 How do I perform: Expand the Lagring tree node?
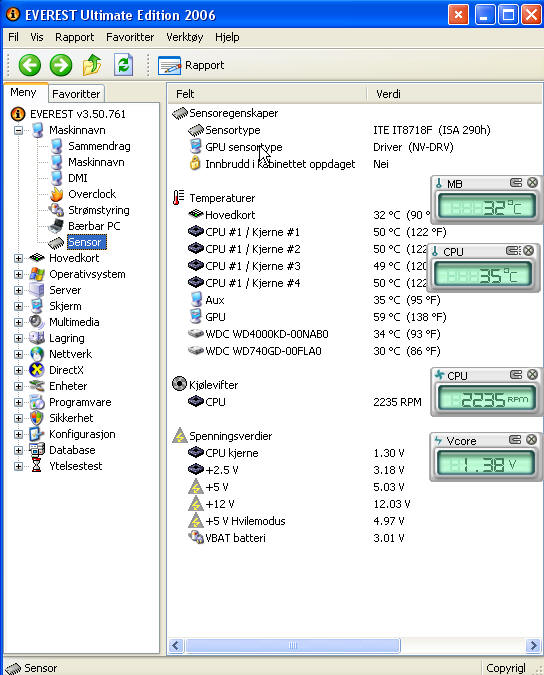(19, 338)
